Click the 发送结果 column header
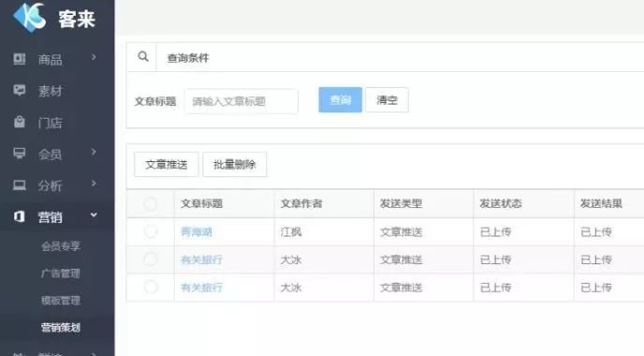 (x=601, y=203)
